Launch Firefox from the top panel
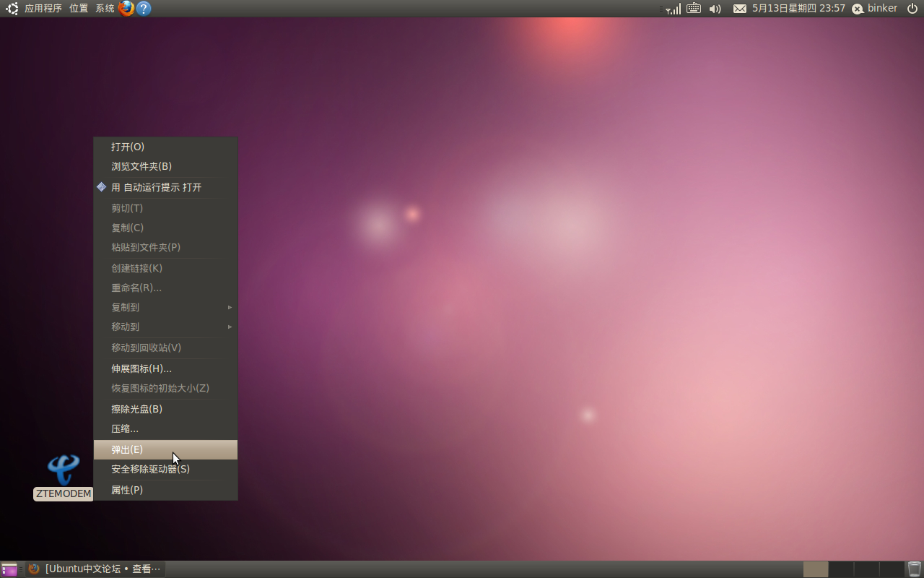Image resolution: width=924 pixels, height=578 pixels. 126,9
